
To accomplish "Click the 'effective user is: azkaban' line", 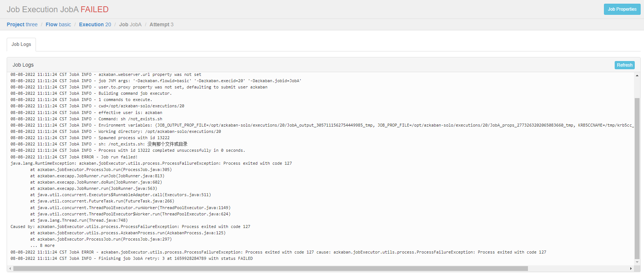I will 86,113.
